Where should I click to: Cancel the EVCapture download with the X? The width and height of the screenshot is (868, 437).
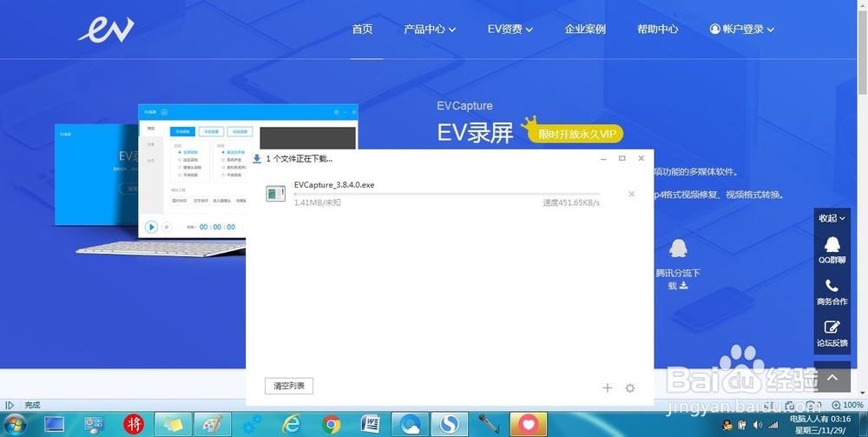632,194
